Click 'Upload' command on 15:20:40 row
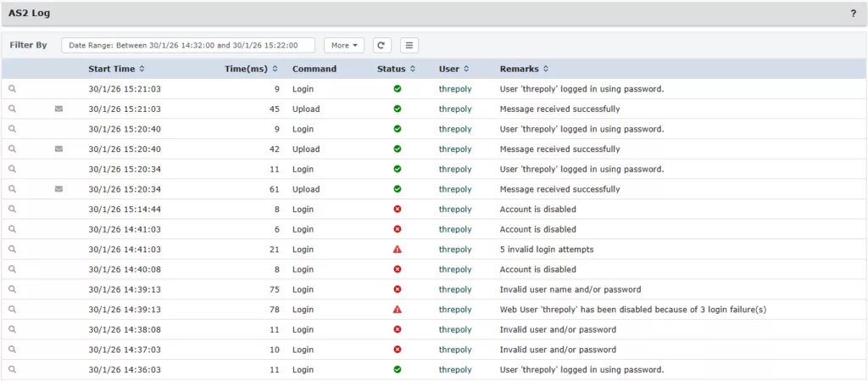The height and width of the screenshot is (381, 868). point(306,149)
